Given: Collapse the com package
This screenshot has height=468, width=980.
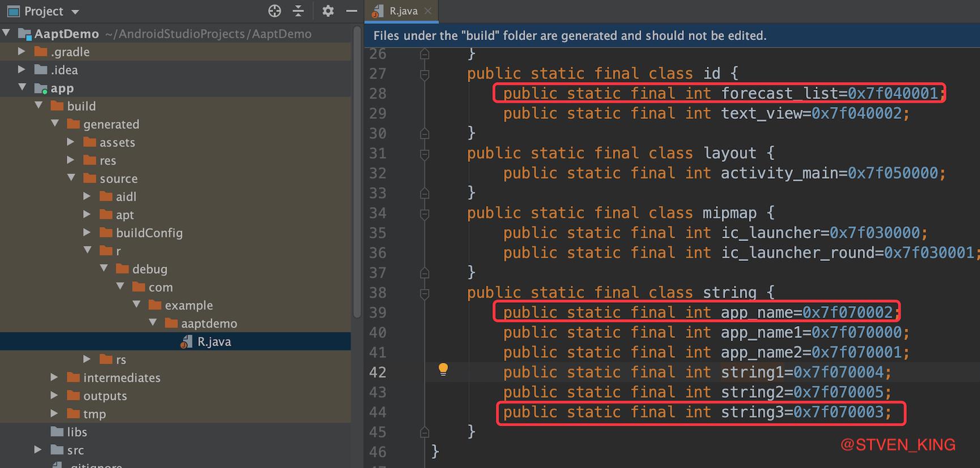Looking at the screenshot, I should tap(120, 286).
